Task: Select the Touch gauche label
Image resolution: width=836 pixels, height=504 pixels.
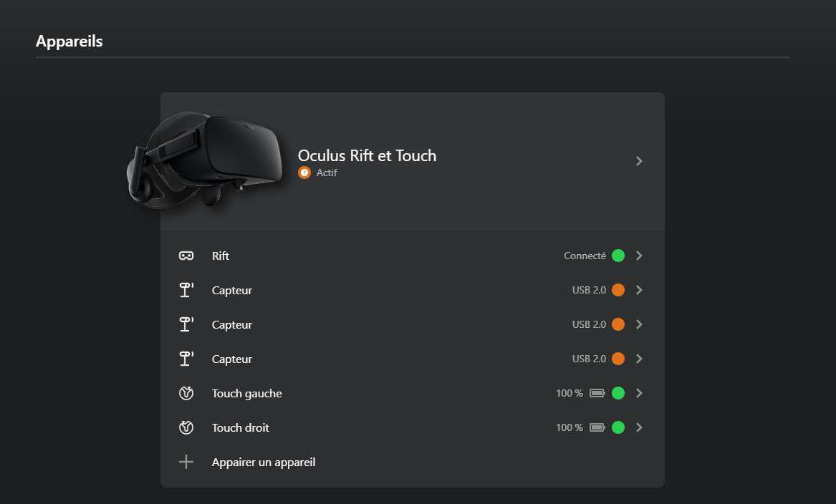Action: (x=247, y=394)
